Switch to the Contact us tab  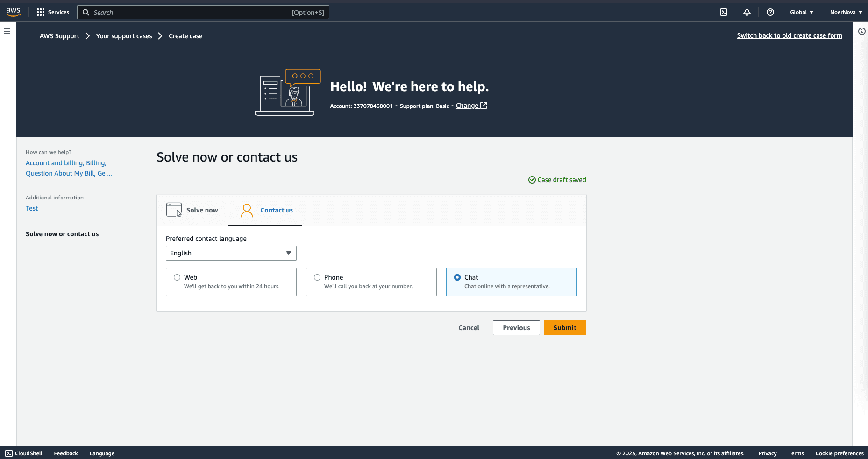[266, 210]
